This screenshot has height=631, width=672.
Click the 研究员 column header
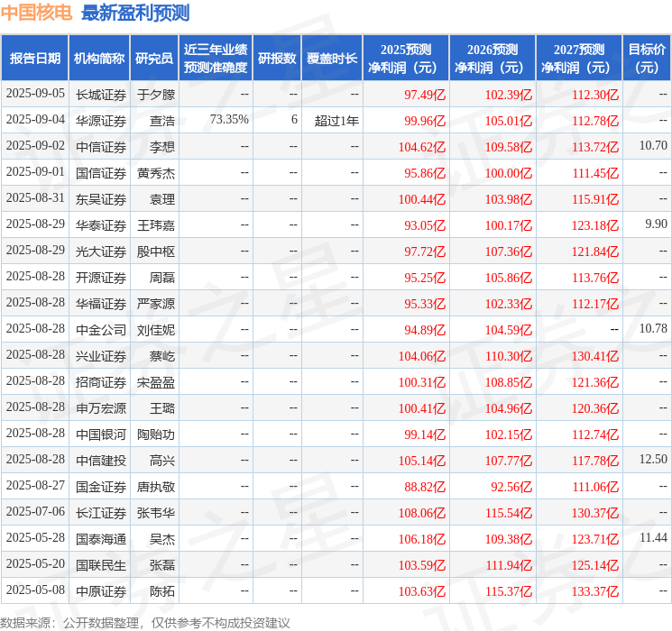[154, 59]
